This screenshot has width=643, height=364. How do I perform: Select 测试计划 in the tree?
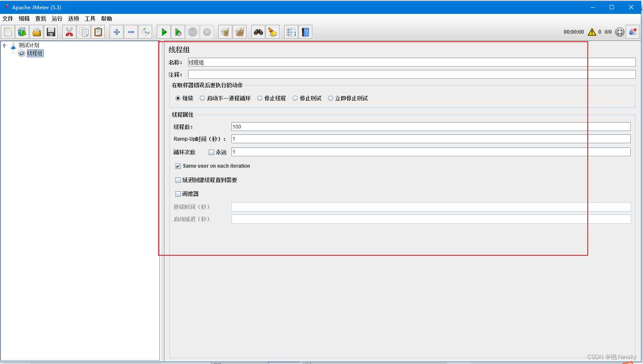coord(29,45)
